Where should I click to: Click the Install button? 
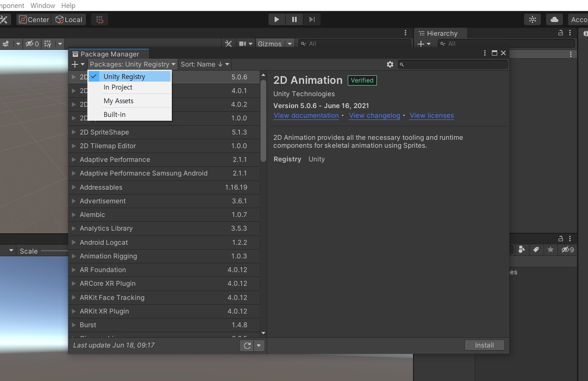point(484,345)
